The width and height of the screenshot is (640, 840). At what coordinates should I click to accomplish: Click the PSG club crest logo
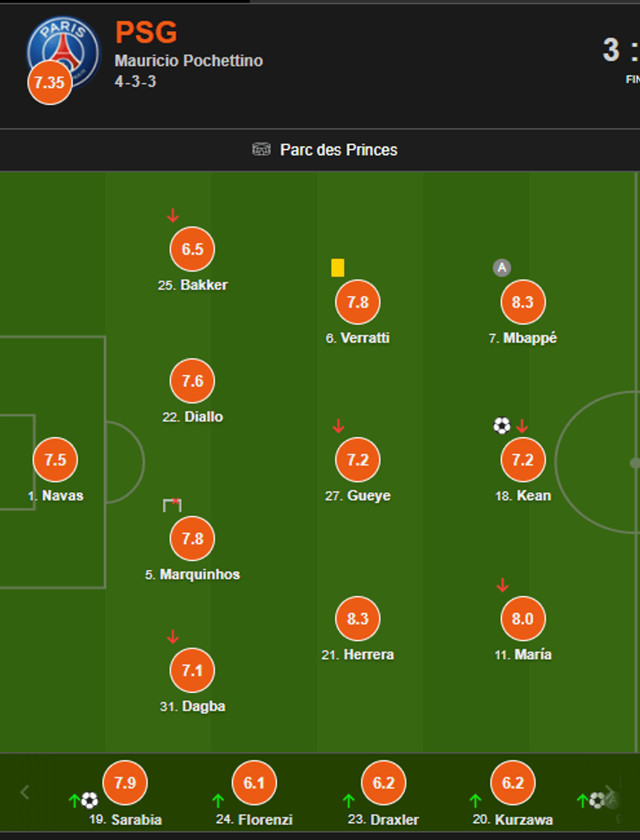[x=65, y=49]
